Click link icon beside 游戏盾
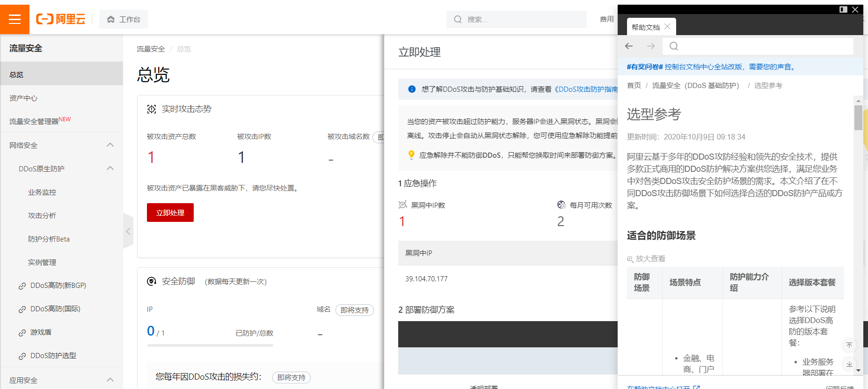This screenshot has height=389, width=868. coord(22,333)
